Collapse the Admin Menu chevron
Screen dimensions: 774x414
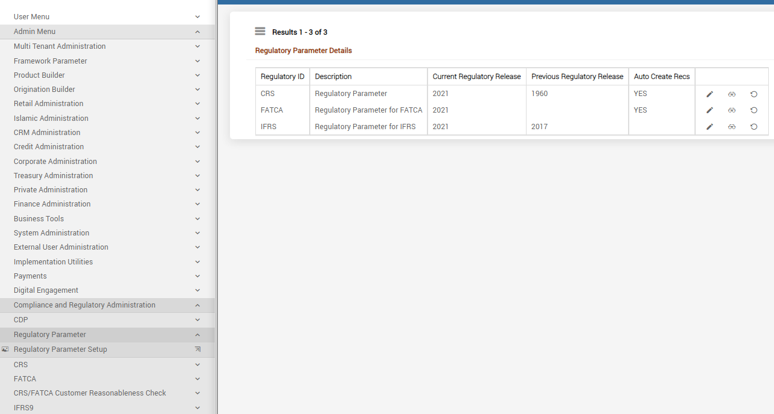click(197, 32)
